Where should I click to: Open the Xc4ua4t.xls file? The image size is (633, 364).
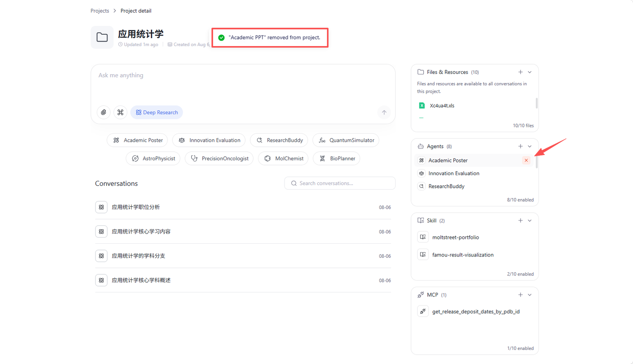click(442, 105)
